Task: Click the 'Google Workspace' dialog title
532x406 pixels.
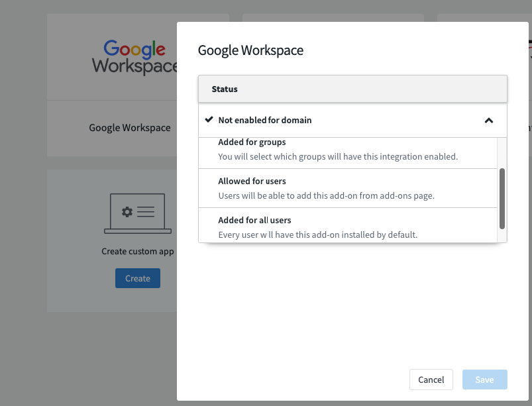Action: [x=250, y=50]
